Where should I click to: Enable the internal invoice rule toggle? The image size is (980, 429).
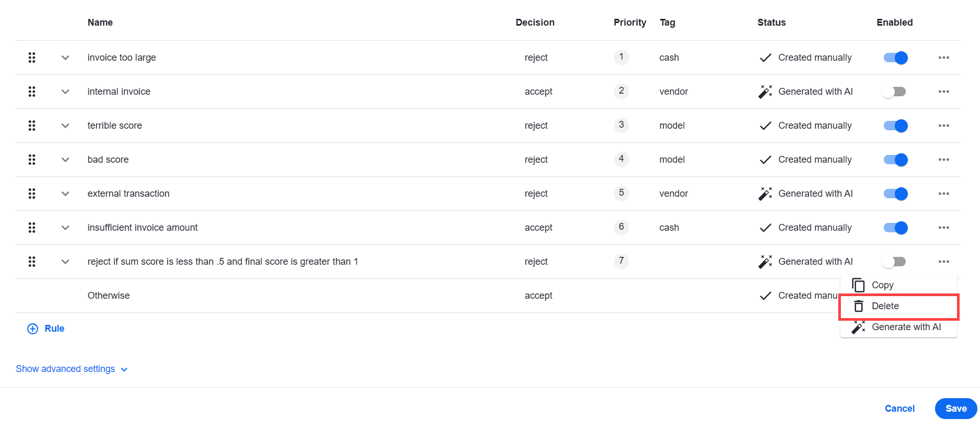(x=894, y=92)
